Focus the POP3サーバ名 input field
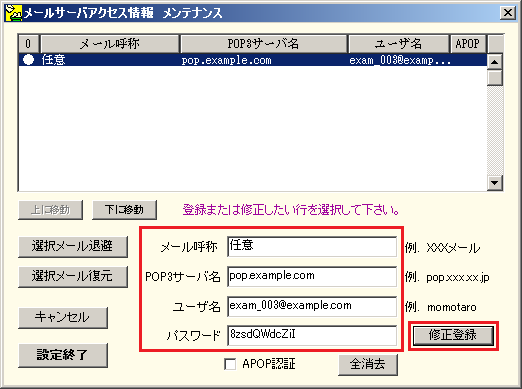The image size is (522, 389). click(x=312, y=276)
